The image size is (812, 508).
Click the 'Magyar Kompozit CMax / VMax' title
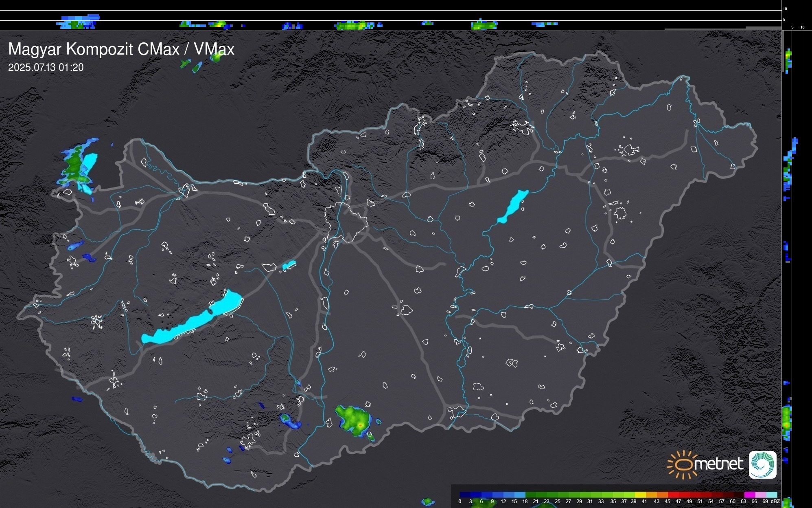[x=121, y=49]
